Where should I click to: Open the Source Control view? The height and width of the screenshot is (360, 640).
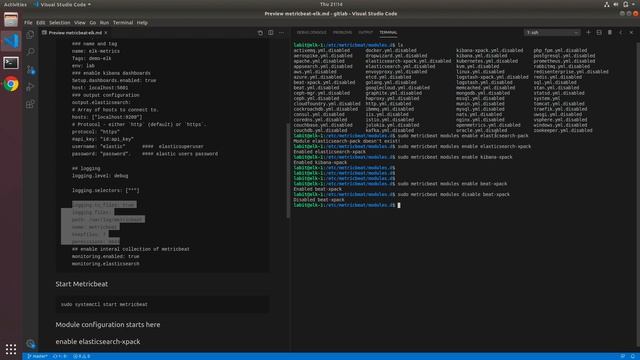(31, 70)
